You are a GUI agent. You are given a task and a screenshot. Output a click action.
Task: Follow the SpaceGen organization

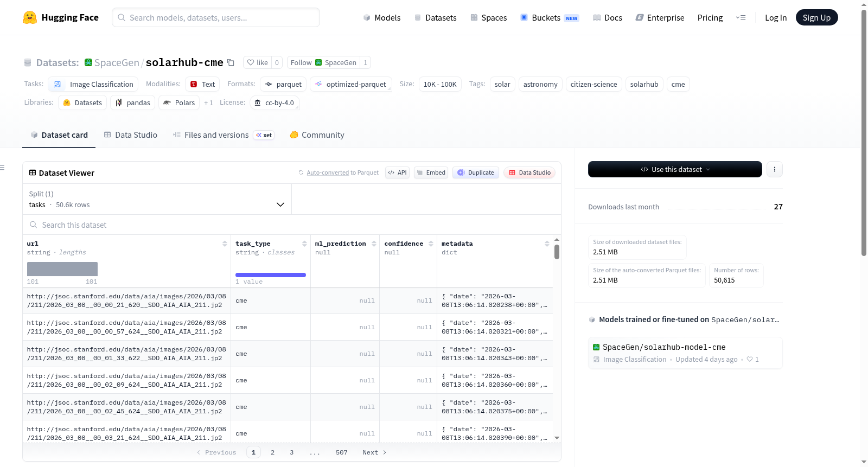point(323,62)
